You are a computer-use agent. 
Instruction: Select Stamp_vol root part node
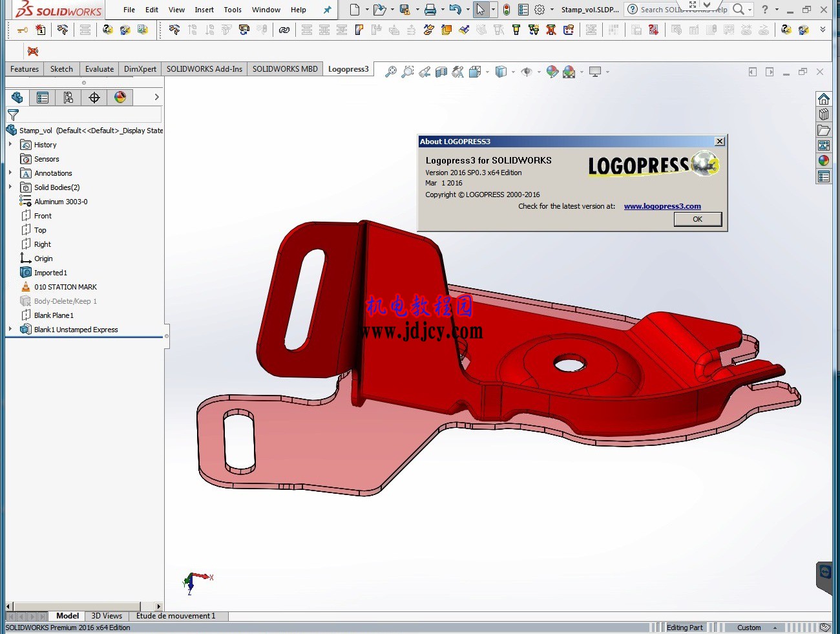(x=85, y=131)
